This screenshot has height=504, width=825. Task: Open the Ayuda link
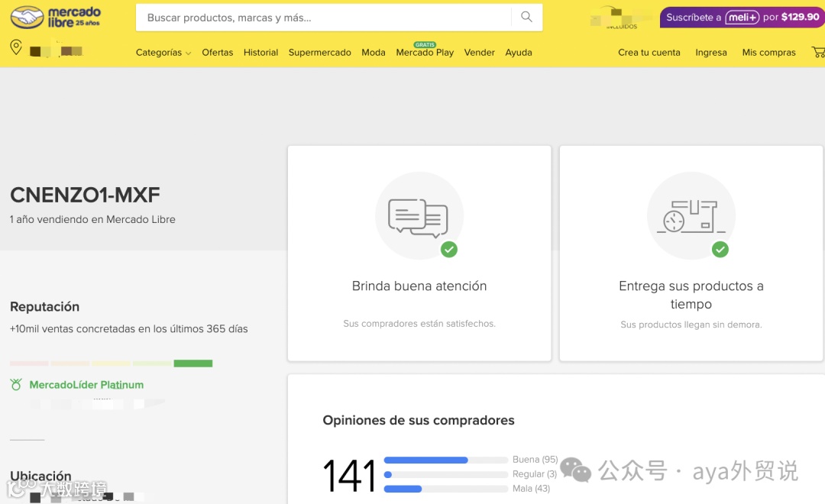519,53
